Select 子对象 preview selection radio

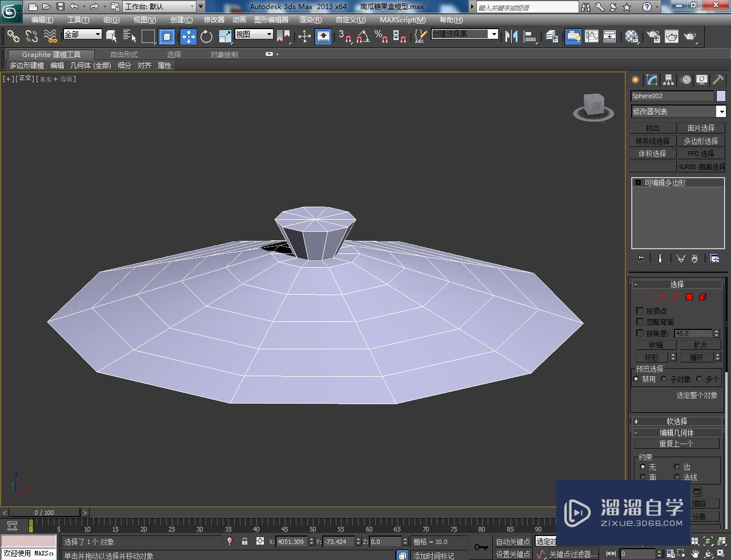[664, 378]
